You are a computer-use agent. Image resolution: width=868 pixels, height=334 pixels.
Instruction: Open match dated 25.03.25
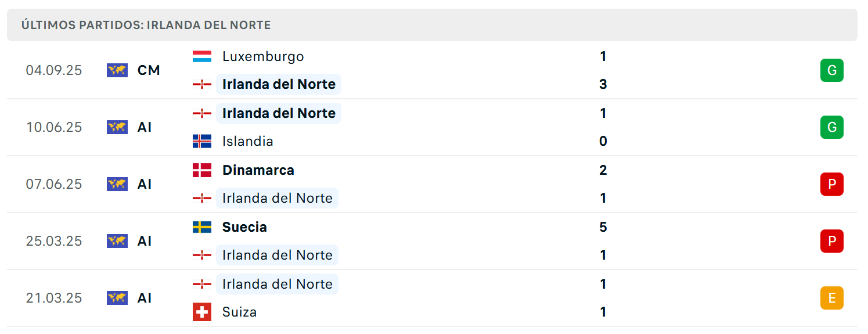point(432,241)
